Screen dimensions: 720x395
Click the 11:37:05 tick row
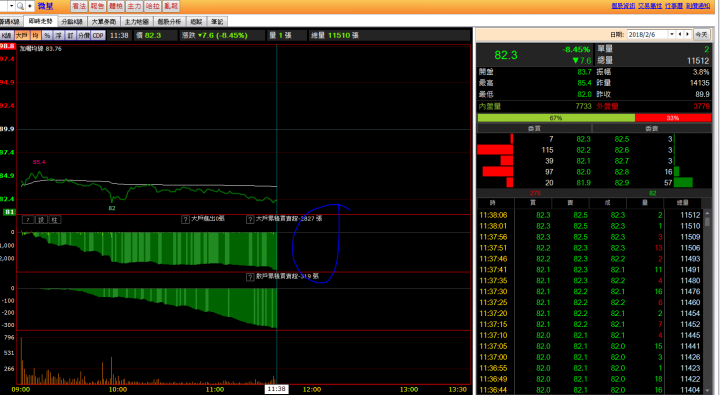coord(590,346)
